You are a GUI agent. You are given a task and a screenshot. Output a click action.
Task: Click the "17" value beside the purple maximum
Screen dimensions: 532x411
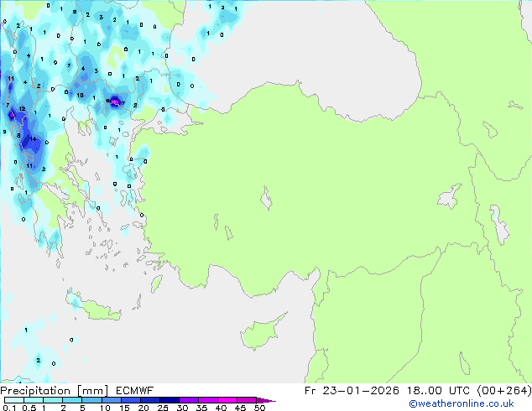tap(122, 103)
